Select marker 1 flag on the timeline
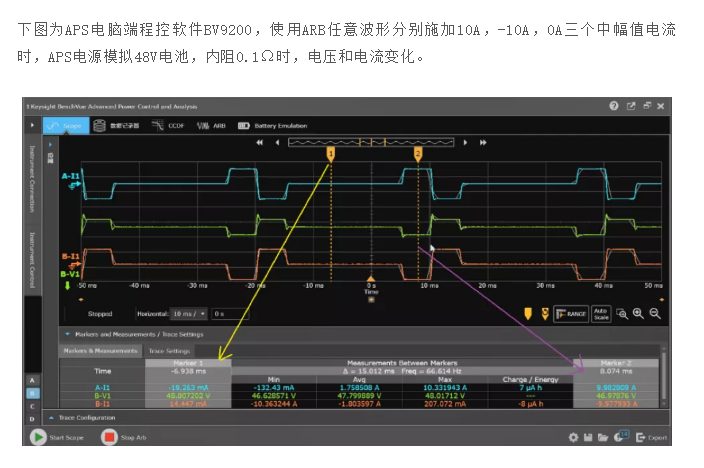Image resolution: width=704 pixels, height=468 pixels. (331, 155)
